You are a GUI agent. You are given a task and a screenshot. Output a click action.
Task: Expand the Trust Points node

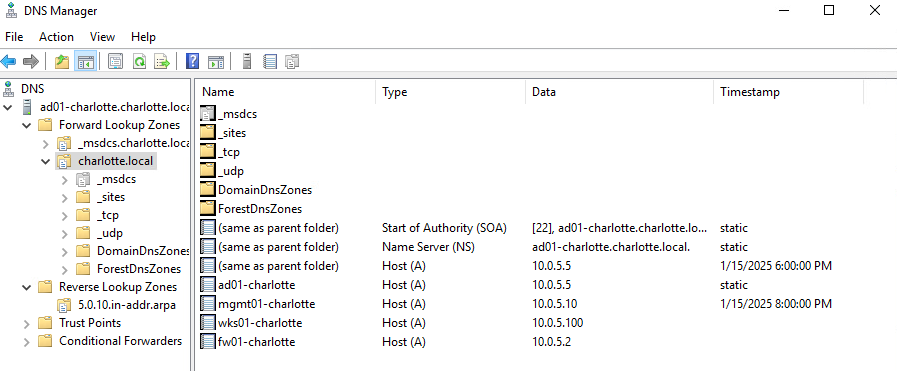26,324
